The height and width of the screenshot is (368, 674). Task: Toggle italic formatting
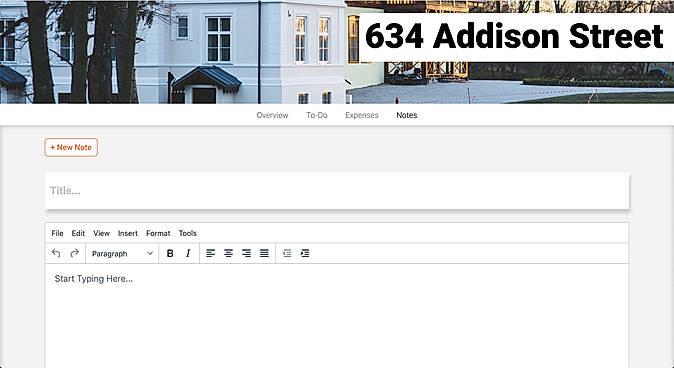(x=188, y=253)
